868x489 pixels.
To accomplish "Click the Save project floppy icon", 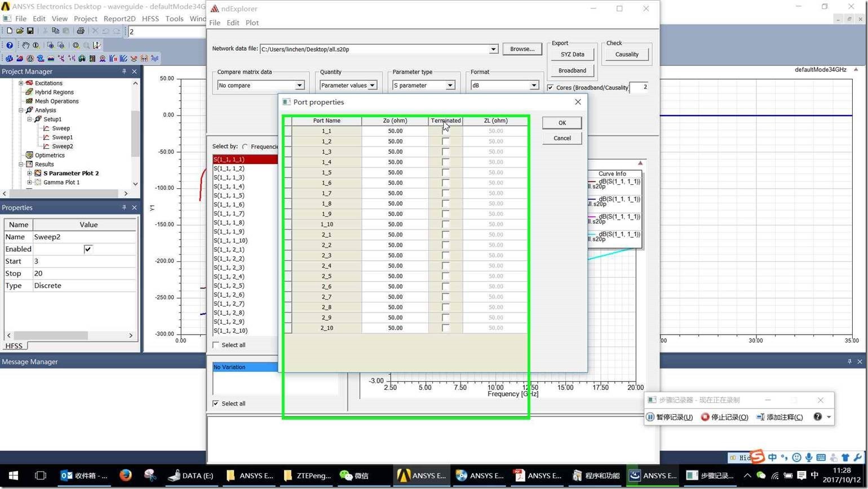I will [x=30, y=31].
